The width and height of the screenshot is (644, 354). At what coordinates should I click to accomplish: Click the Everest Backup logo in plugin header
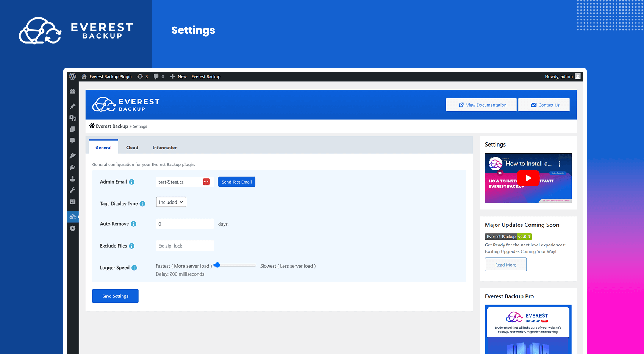tap(126, 104)
